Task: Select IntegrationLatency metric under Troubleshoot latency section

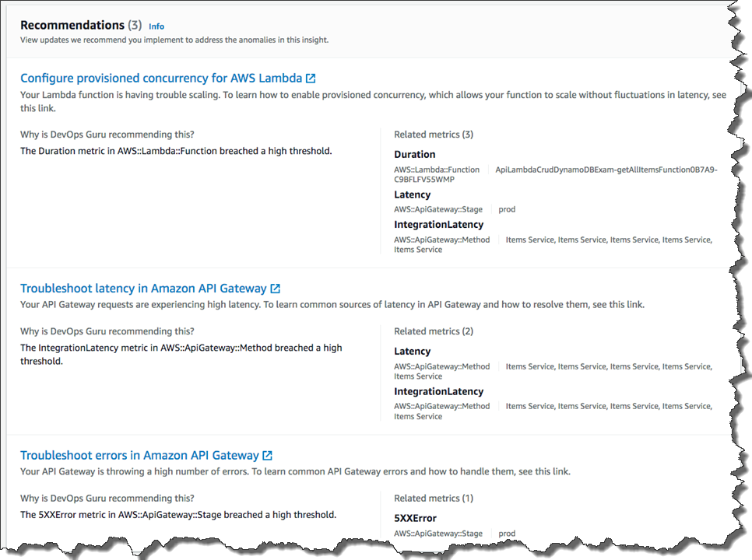Action: [439, 391]
